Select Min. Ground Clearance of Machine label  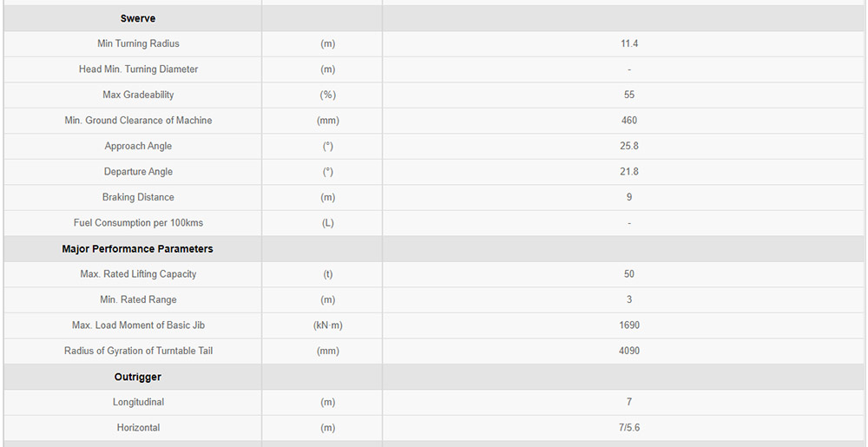138,120
